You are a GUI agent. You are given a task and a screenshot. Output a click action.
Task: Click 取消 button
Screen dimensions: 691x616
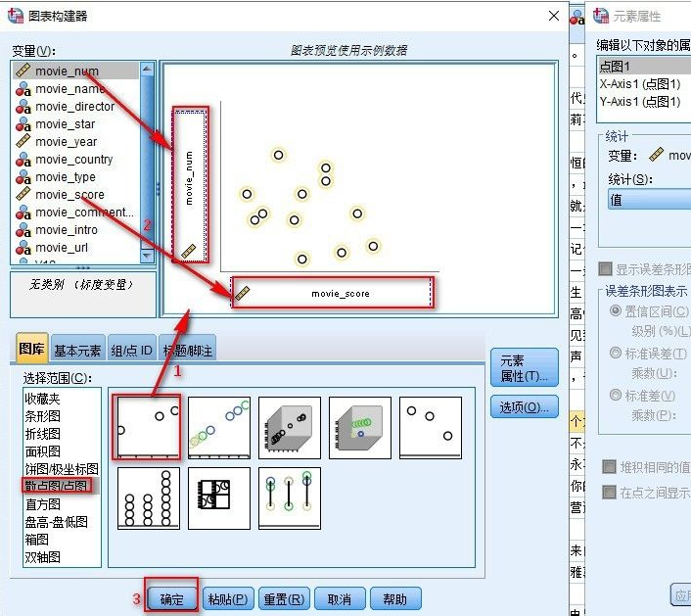340,598
